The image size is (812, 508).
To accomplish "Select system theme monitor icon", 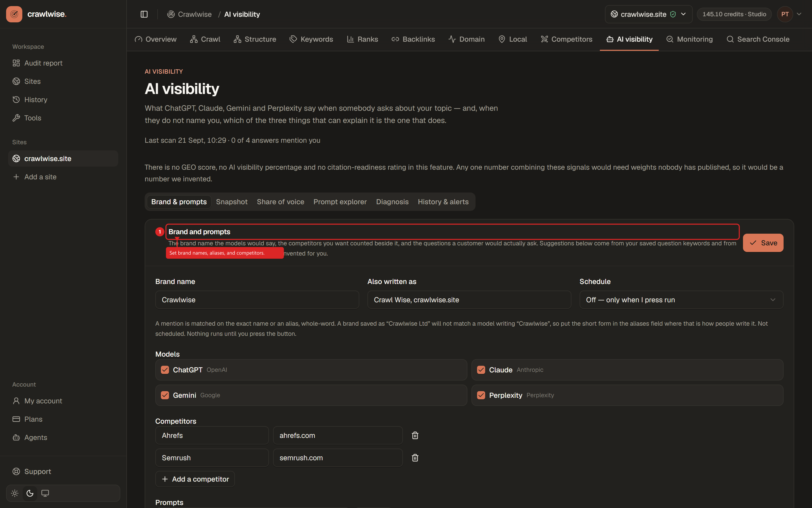I will tap(45, 493).
